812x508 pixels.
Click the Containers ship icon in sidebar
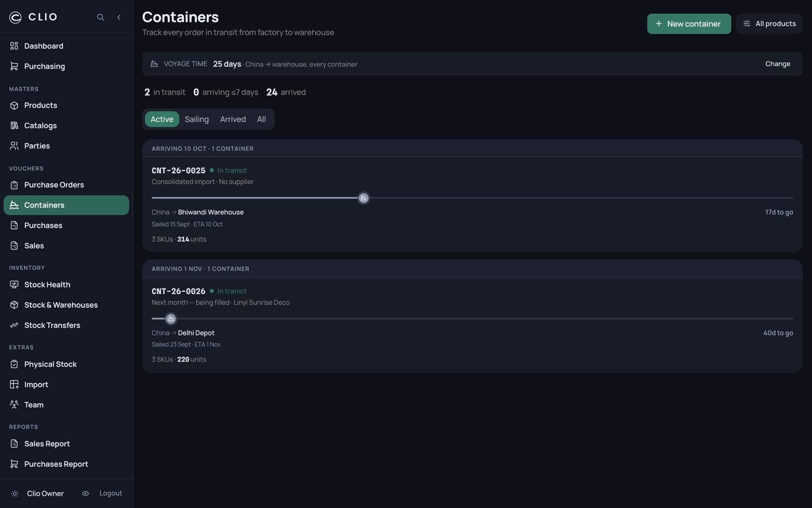[14, 205]
